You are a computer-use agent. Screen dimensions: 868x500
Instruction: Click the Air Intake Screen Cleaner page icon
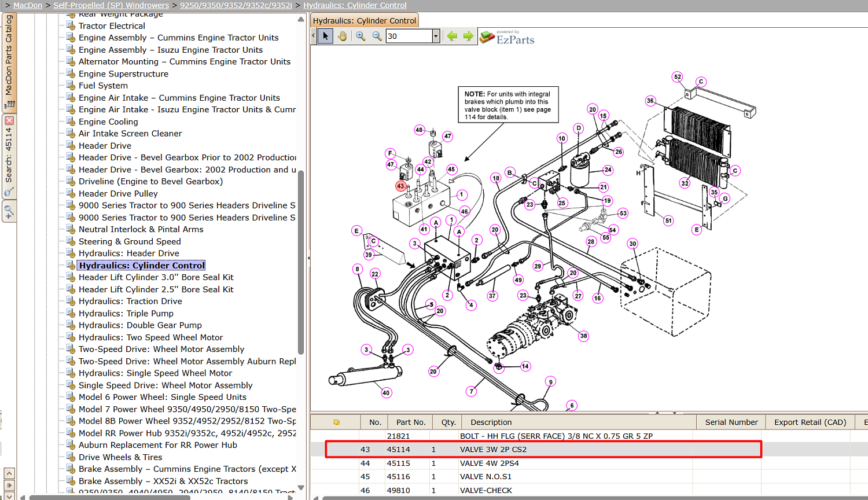pos(71,133)
